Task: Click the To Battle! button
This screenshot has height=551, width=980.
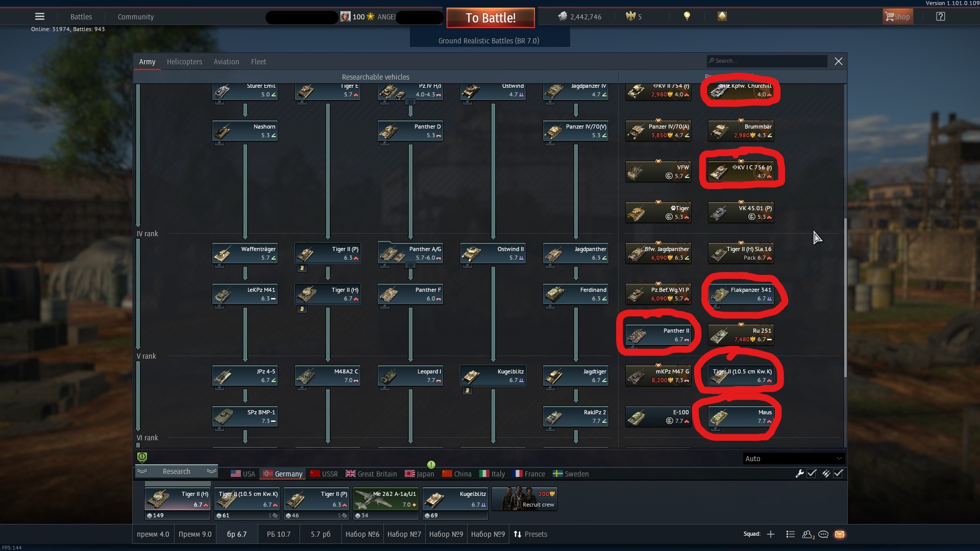Action: 491,18
